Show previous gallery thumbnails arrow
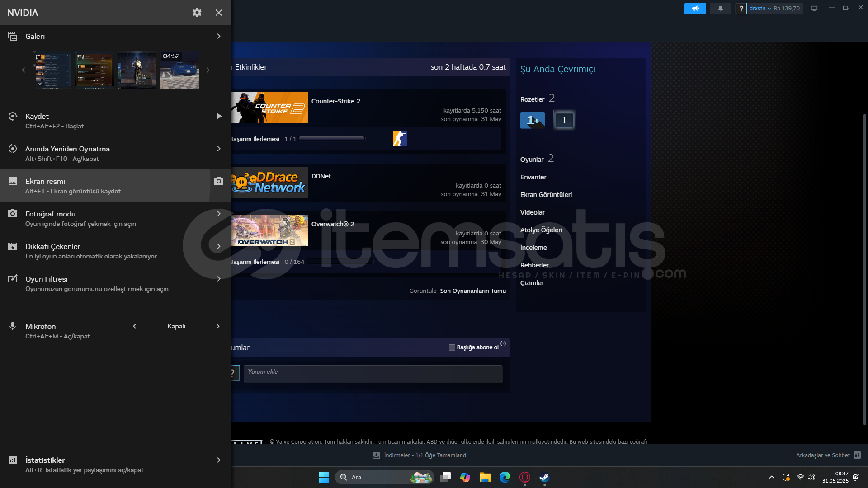The height and width of the screenshot is (488, 868). tap(24, 70)
